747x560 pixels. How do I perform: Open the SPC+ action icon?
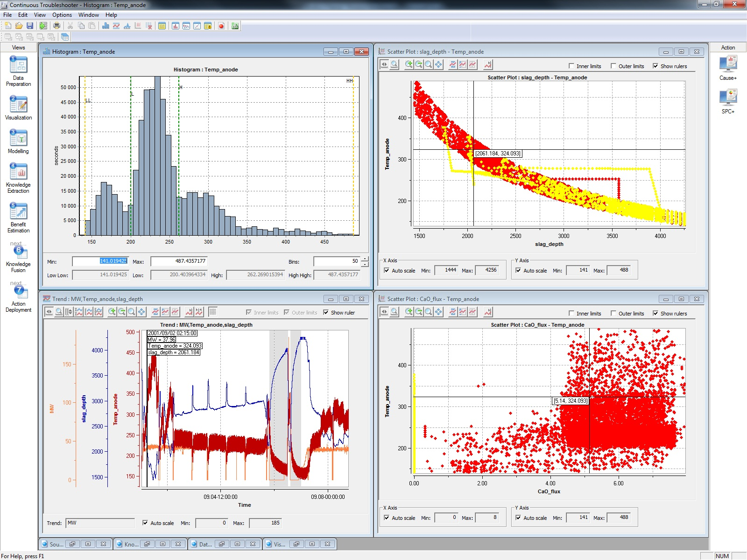[728, 98]
